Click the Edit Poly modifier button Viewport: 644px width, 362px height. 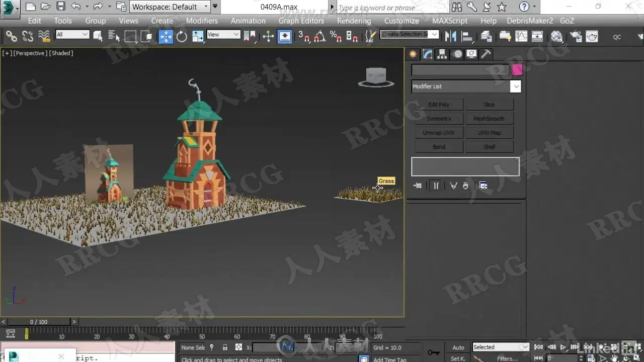(x=439, y=105)
